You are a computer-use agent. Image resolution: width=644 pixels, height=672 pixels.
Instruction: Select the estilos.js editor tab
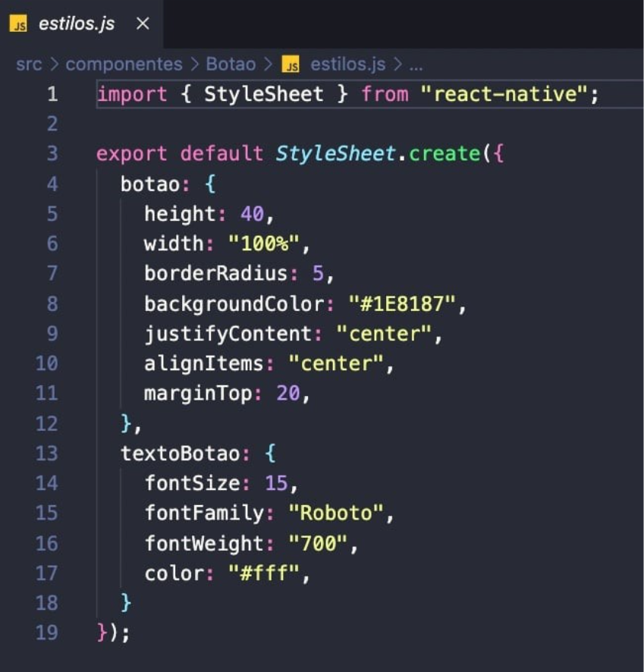coord(76,24)
